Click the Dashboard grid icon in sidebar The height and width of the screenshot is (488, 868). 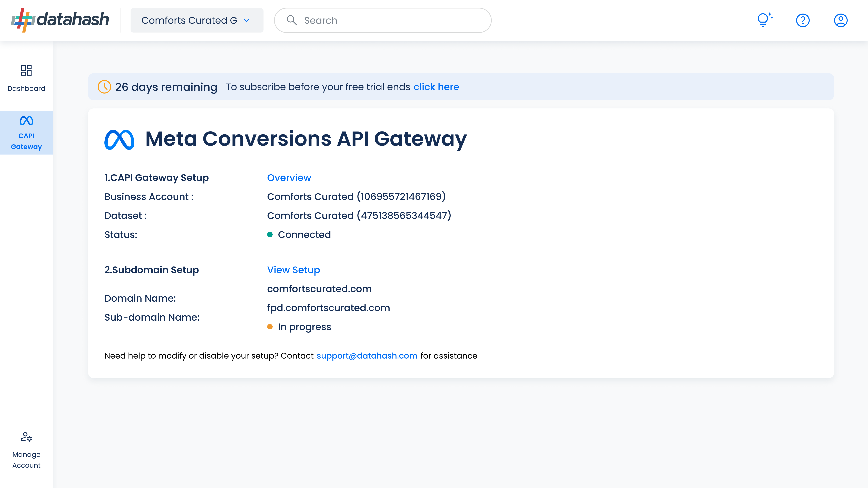[x=26, y=70]
